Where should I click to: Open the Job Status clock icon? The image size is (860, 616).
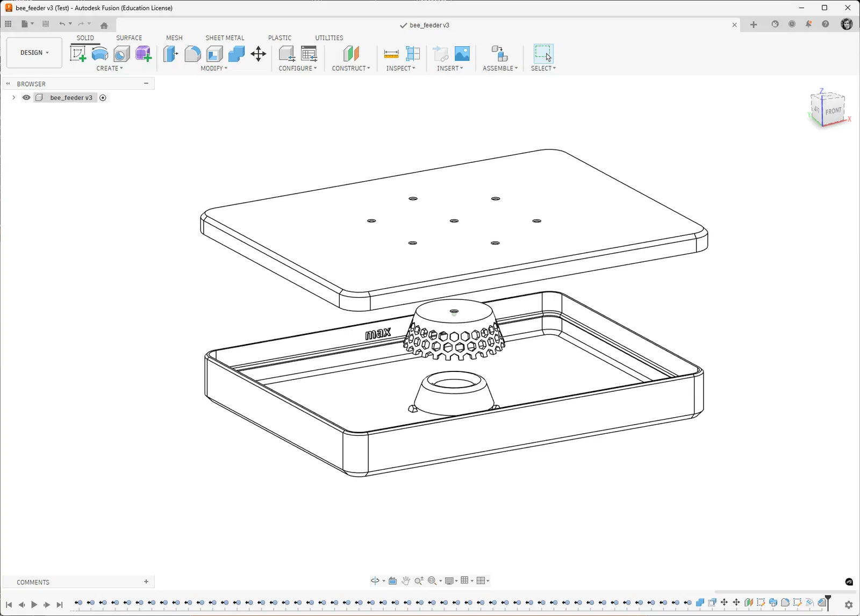(x=792, y=24)
